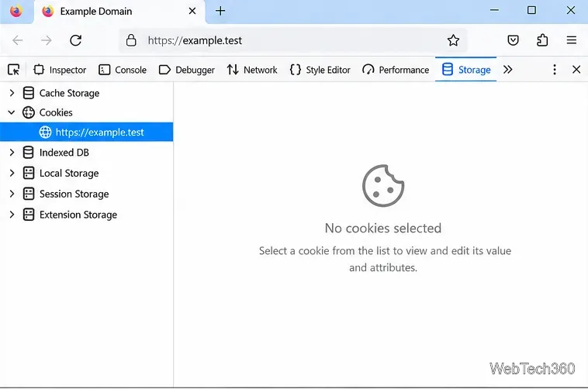Select Session Storage label in tree
This screenshot has width=588, height=389.
(x=74, y=194)
